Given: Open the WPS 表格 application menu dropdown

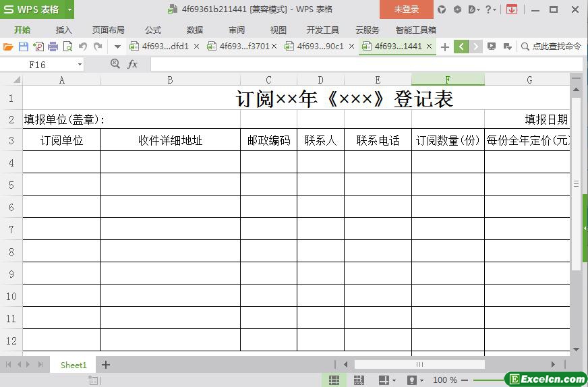Looking at the screenshot, I should 69,9.
